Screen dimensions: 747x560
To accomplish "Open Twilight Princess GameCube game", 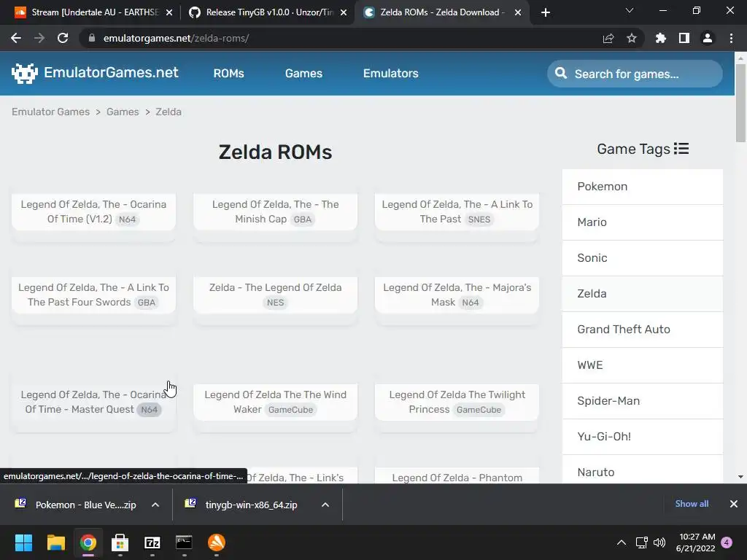I will click(457, 402).
